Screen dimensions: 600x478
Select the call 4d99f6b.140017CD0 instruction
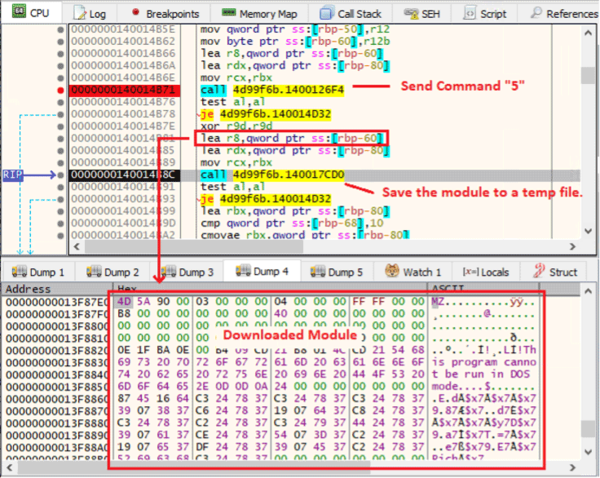(x=272, y=175)
